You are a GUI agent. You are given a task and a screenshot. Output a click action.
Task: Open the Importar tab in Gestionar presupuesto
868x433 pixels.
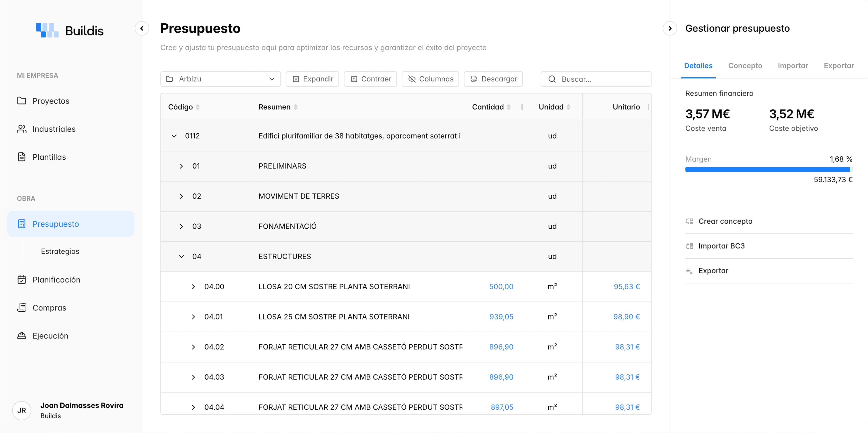[793, 66]
